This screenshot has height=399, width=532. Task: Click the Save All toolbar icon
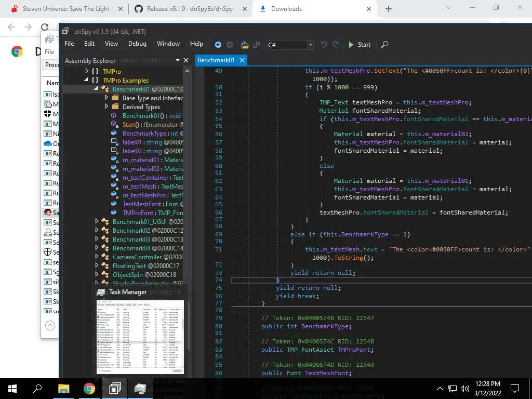click(x=257, y=45)
